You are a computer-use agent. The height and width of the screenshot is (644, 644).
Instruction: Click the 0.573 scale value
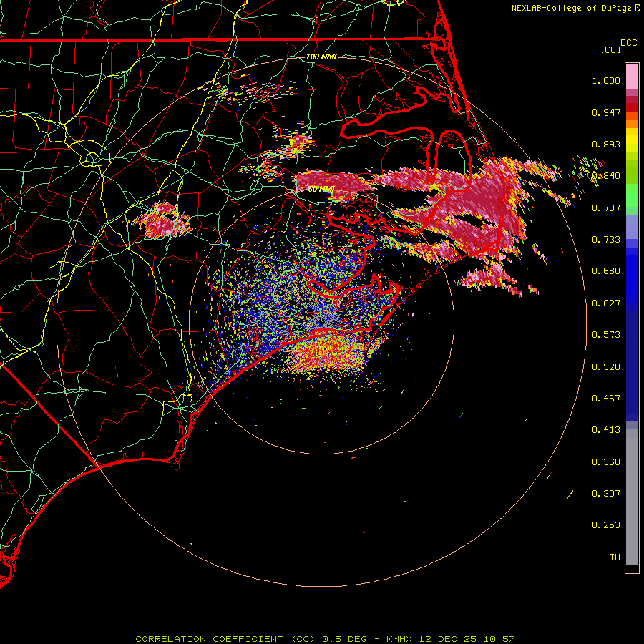click(x=606, y=335)
